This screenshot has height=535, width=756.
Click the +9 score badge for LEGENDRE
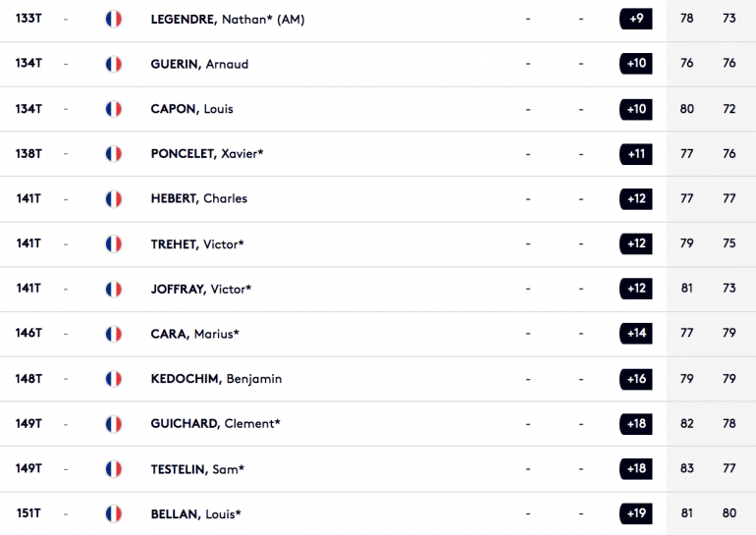(x=636, y=19)
